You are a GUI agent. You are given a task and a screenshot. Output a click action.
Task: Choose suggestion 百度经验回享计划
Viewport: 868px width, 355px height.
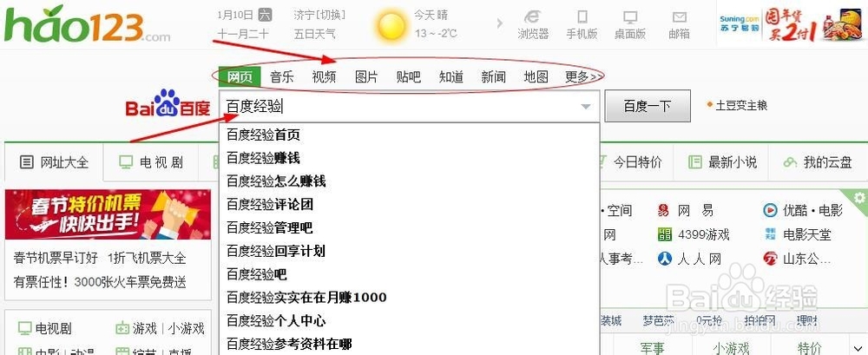point(409,251)
